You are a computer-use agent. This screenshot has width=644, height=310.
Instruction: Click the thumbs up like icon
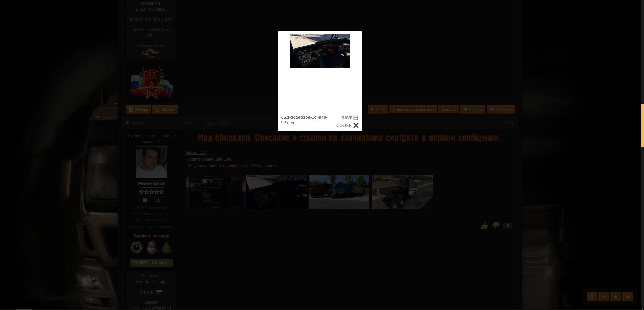click(484, 226)
